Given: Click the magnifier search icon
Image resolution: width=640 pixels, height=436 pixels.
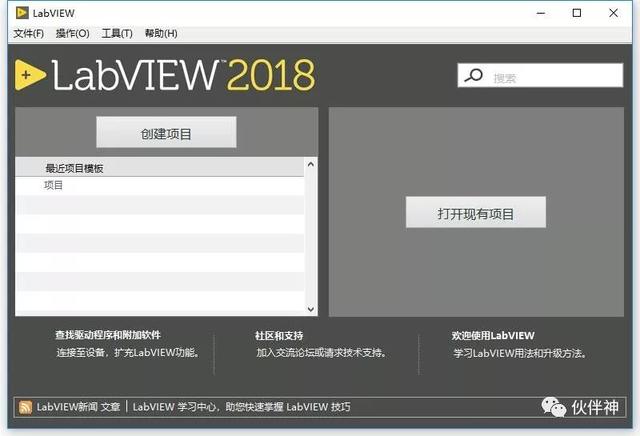Looking at the screenshot, I should 473,76.
